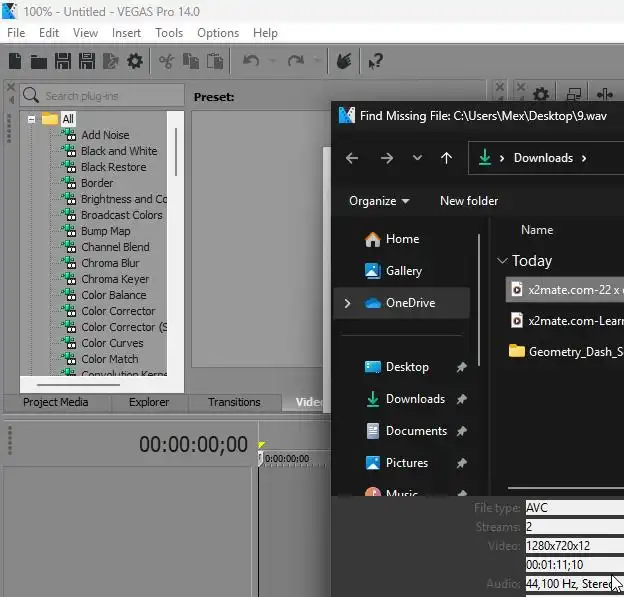Expand the chevron after Downloads breadcrumb
This screenshot has width=624, height=597.
[584, 158]
